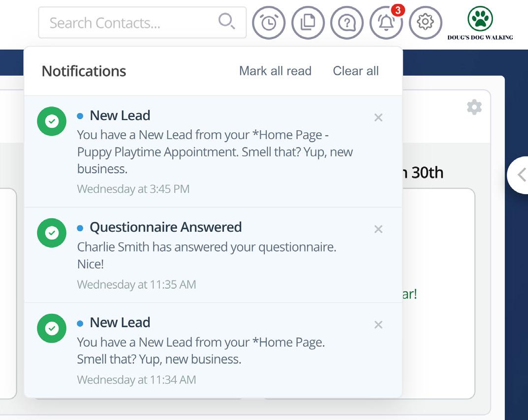Open the time tracker clock icon

pos(269,23)
